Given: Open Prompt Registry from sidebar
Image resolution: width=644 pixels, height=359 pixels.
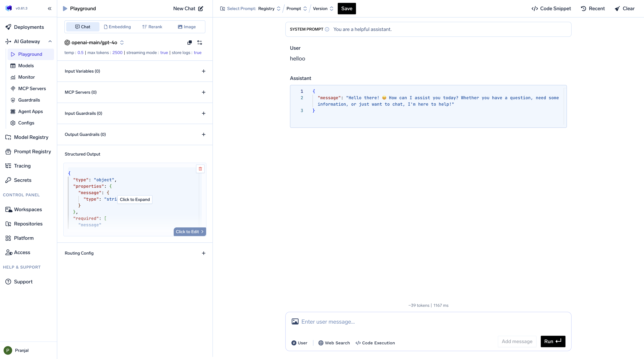Looking at the screenshot, I should coord(32,151).
